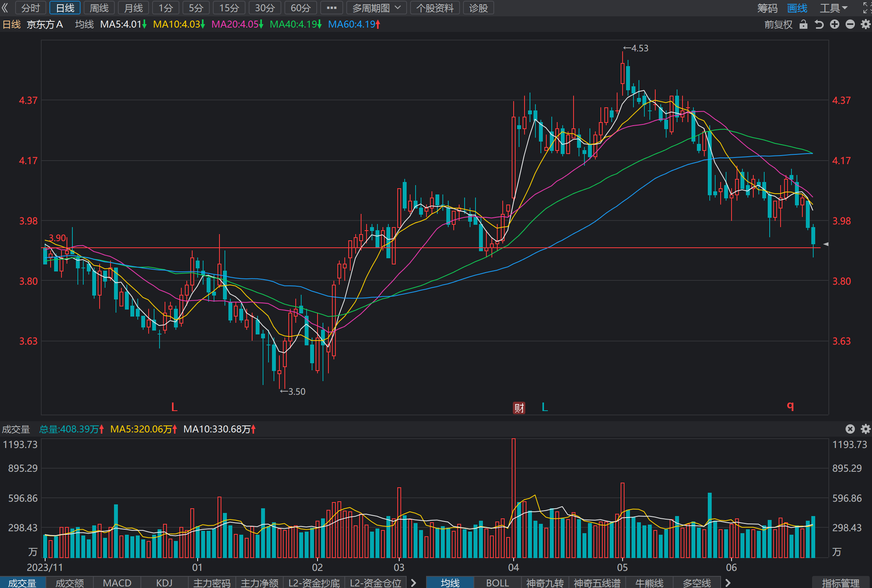Open 诊股 stock diagnosis
This screenshot has width=872, height=588.
coord(479,8)
